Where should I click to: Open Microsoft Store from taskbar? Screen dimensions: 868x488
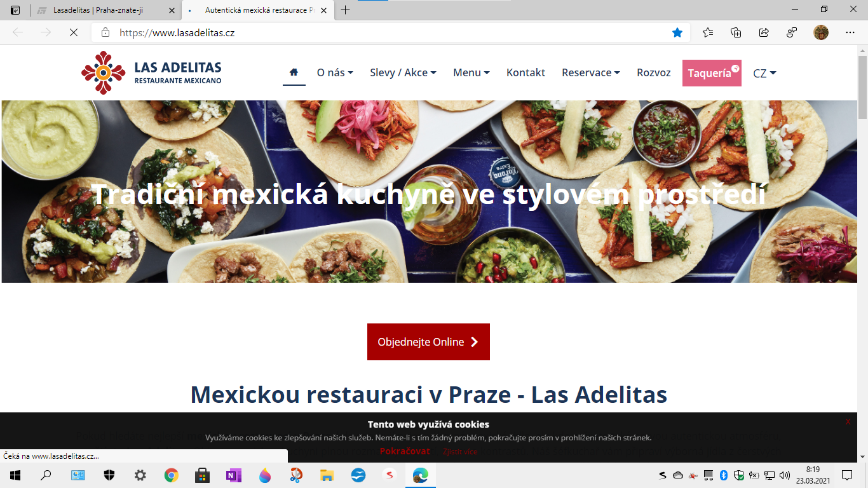[202, 475]
